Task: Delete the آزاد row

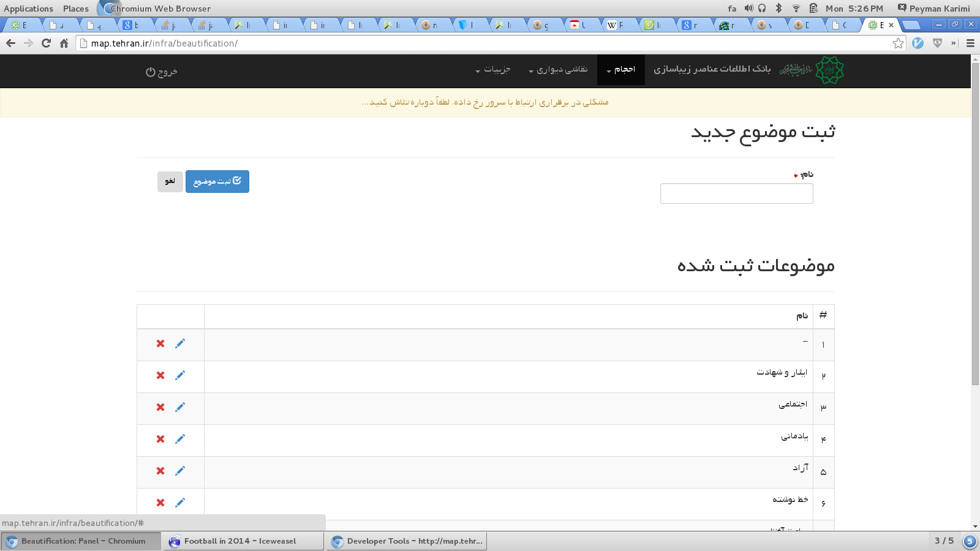Action: 160,471
